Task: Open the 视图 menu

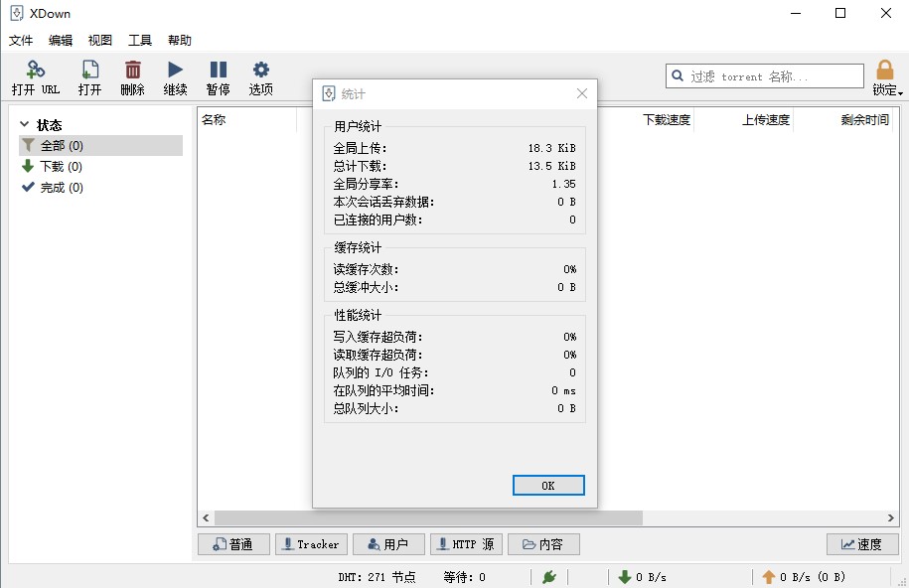Action: pos(99,40)
